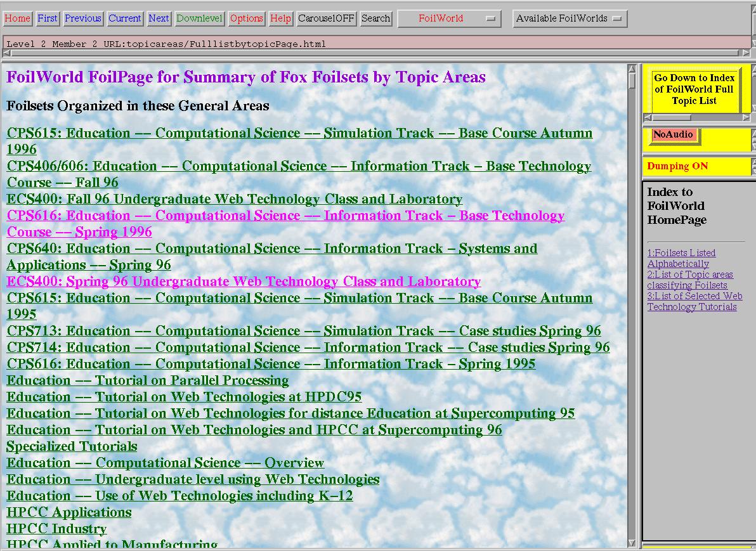Open the CPS615 Base Course Autumn 1996 link

(299, 141)
